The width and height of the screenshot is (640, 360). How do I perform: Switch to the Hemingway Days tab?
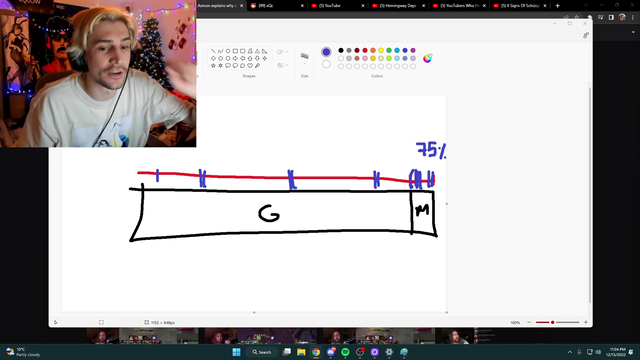click(398, 6)
